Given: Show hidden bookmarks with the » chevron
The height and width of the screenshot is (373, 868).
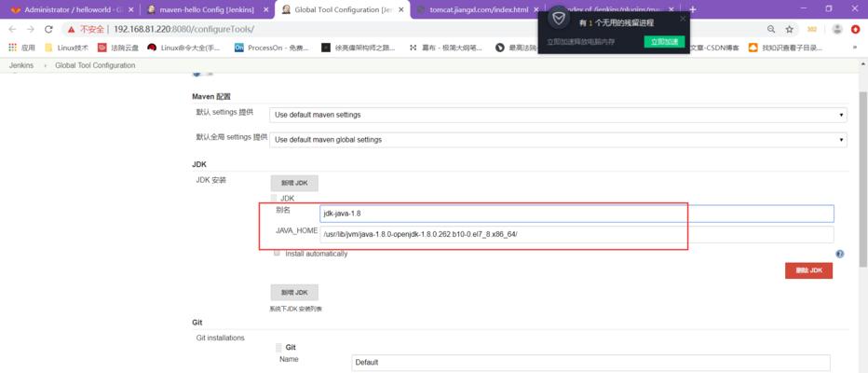Looking at the screenshot, I should pos(855,48).
